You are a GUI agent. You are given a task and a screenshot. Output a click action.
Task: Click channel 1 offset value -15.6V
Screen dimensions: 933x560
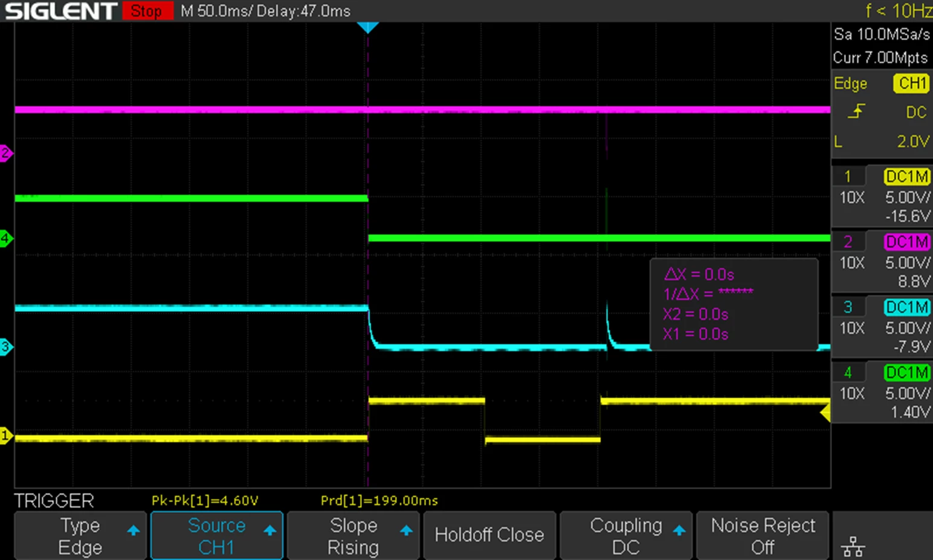(x=908, y=216)
